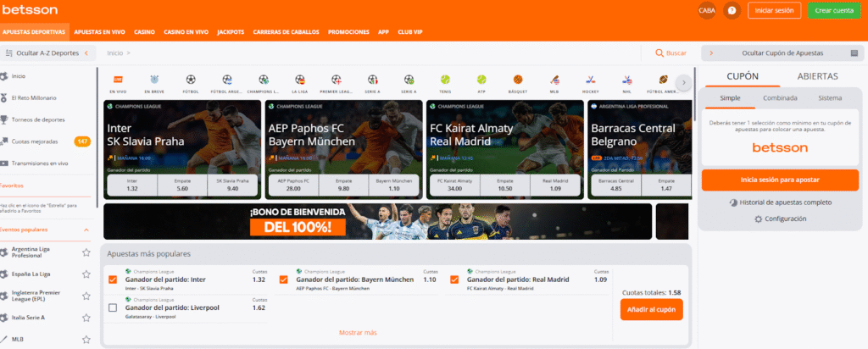
Task: Star Inglaterra Premier League as favorite
Action: coord(86,296)
